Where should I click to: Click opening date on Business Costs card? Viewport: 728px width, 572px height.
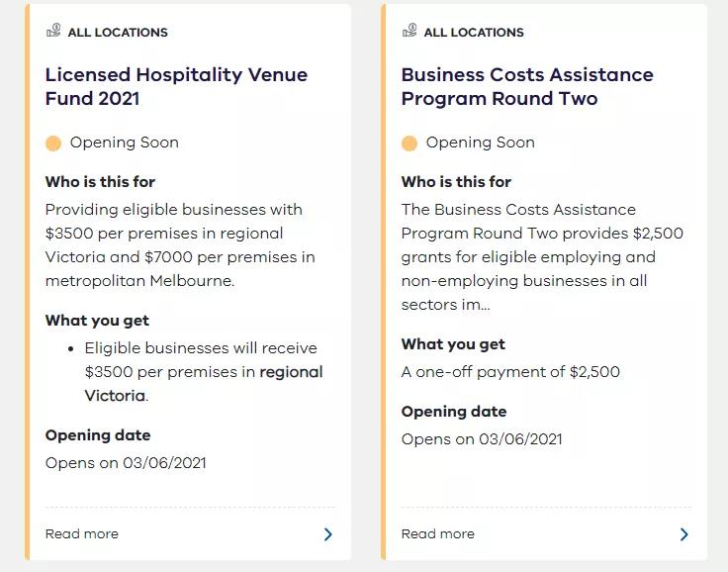[x=482, y=439]
